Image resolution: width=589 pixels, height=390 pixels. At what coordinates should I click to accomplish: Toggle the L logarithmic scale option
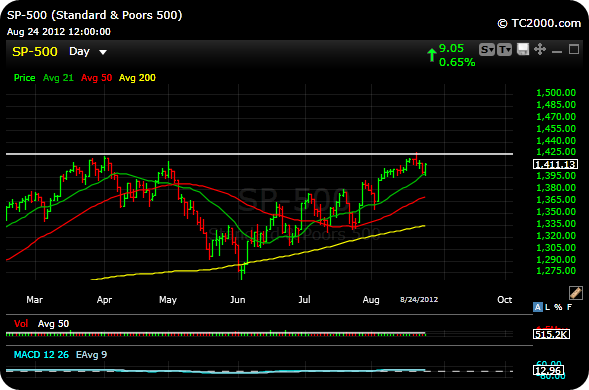(x=547, y=307)
